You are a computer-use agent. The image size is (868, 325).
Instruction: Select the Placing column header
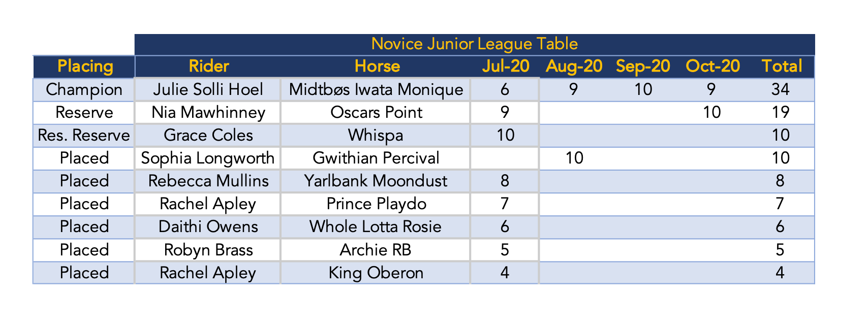click(x=84, y=67)
